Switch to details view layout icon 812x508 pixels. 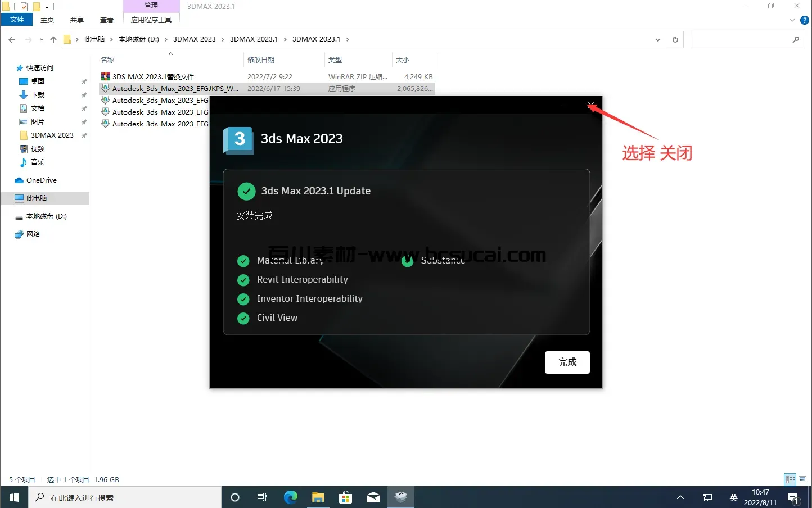tap(790, 479)
